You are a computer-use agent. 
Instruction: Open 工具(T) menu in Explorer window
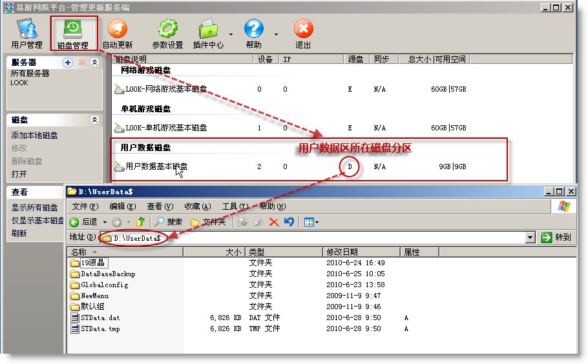[x=235, y=207]
